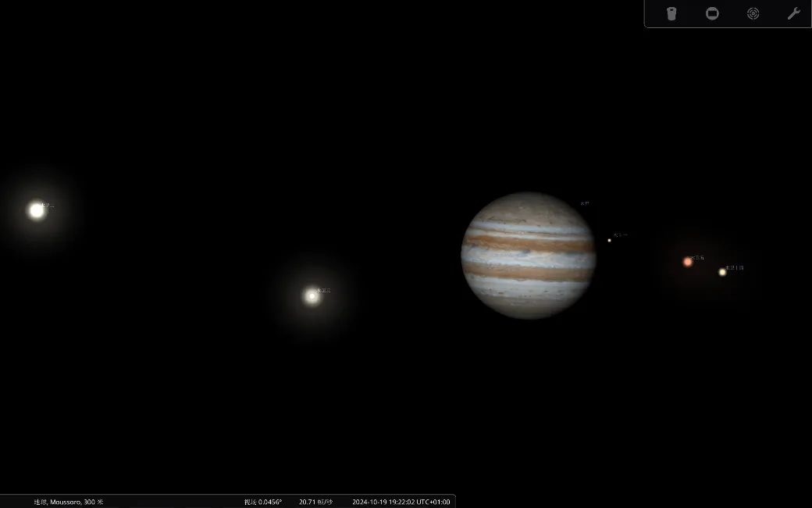Click the 2024-10-19 date in status bar
The width and height of the screenshot is (812, 508).
(369, 502)
